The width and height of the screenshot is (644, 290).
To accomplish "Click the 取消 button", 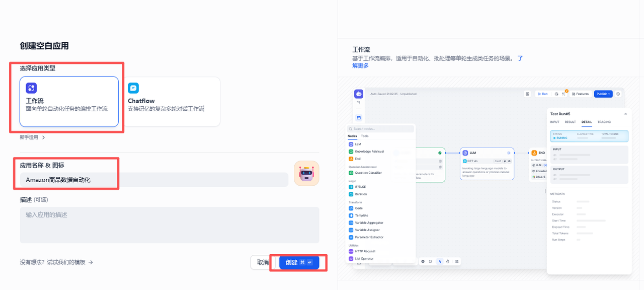I will tap(263, 262).
